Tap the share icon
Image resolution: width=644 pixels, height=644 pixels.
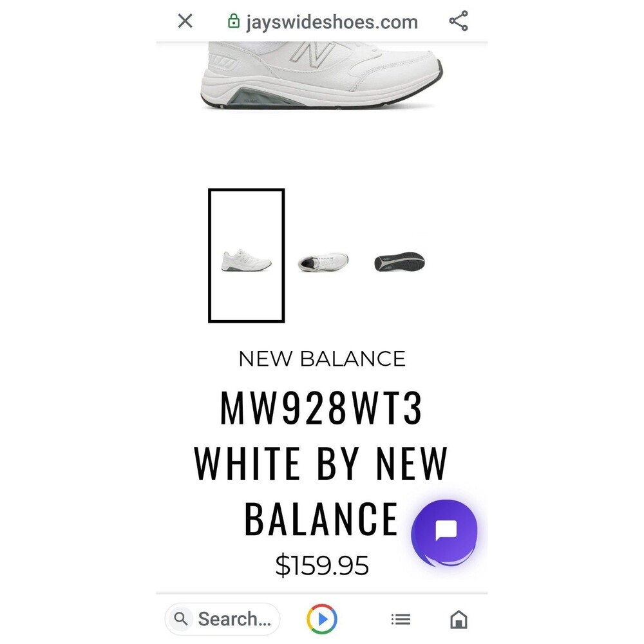[459, 21]
